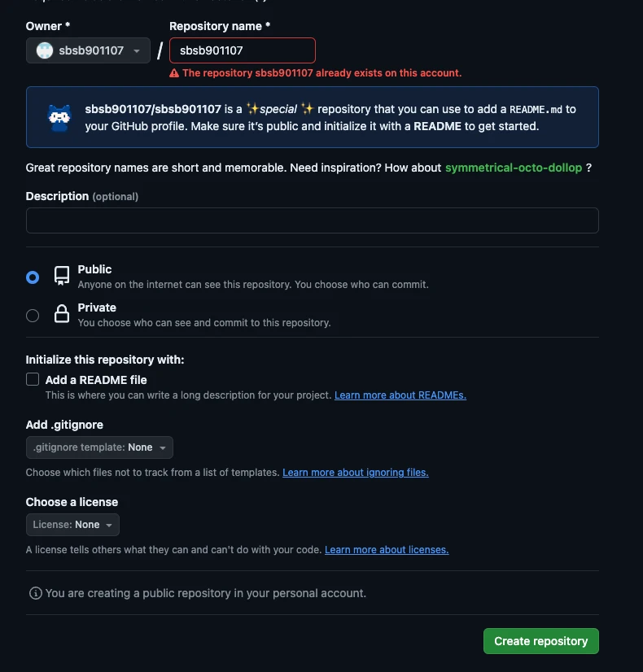Expand the .gitignore template dropdown
643x672 pixels.
[x=99, y=447]
